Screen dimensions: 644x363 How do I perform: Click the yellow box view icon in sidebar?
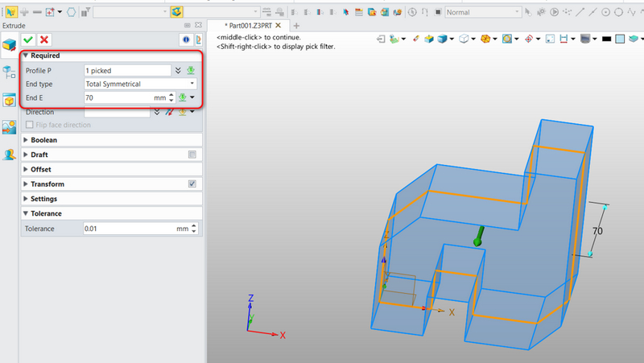9,100
